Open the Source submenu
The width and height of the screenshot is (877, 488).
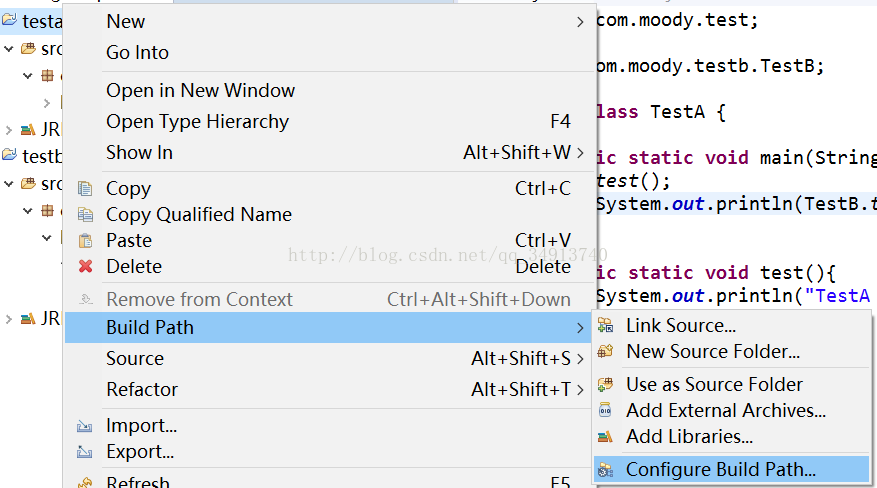[x=328, y=358]
